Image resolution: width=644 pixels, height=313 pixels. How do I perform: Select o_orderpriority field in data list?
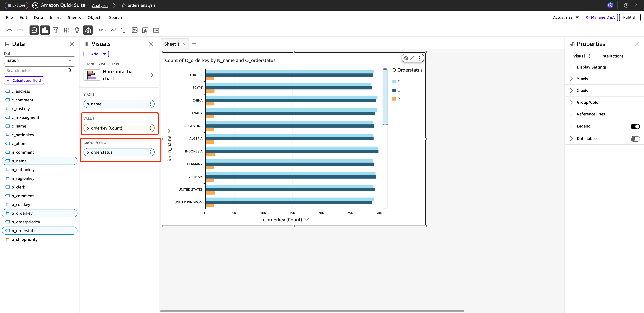26,222
